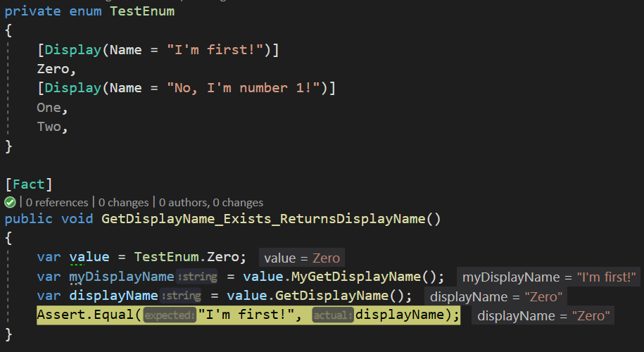Open the '0 references' CodeLens link
This screenshot has width=644, height=352.
point(57,203)
